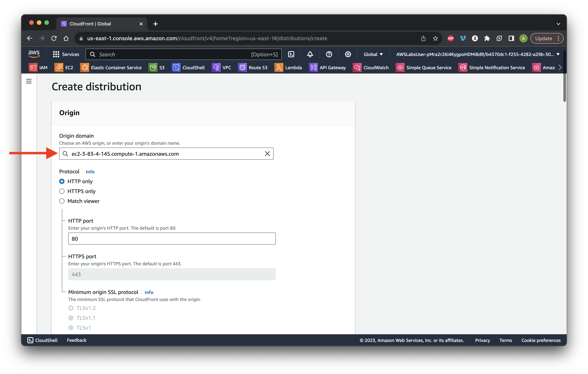Image resolution: width=588 pixels, height=374 pixels.
Task: Open the help question mark icon
Action: point(329,54)
